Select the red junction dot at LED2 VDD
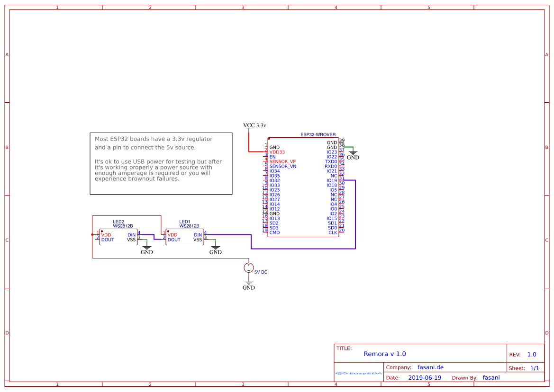The image size is (554, 392). [x=92, y=234]
